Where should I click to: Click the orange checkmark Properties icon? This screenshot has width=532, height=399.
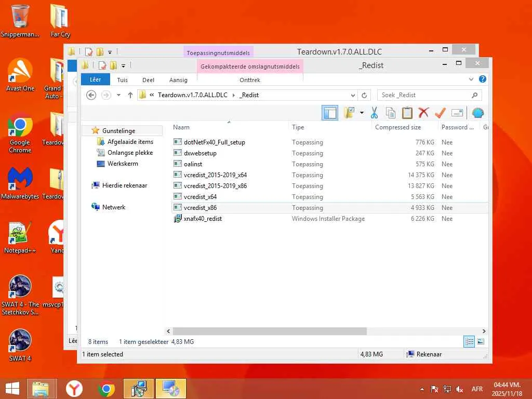point(440,113)
